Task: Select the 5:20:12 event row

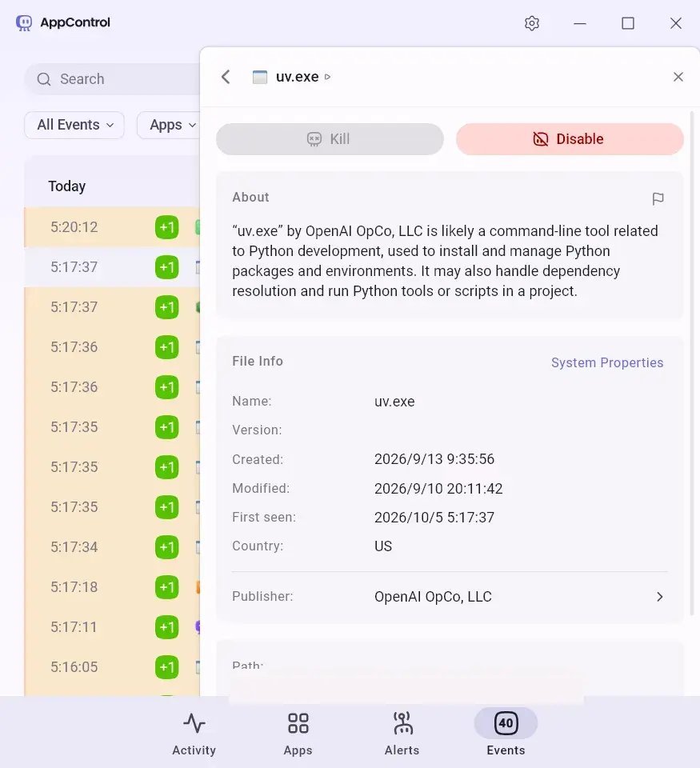Action: (112, 227)
